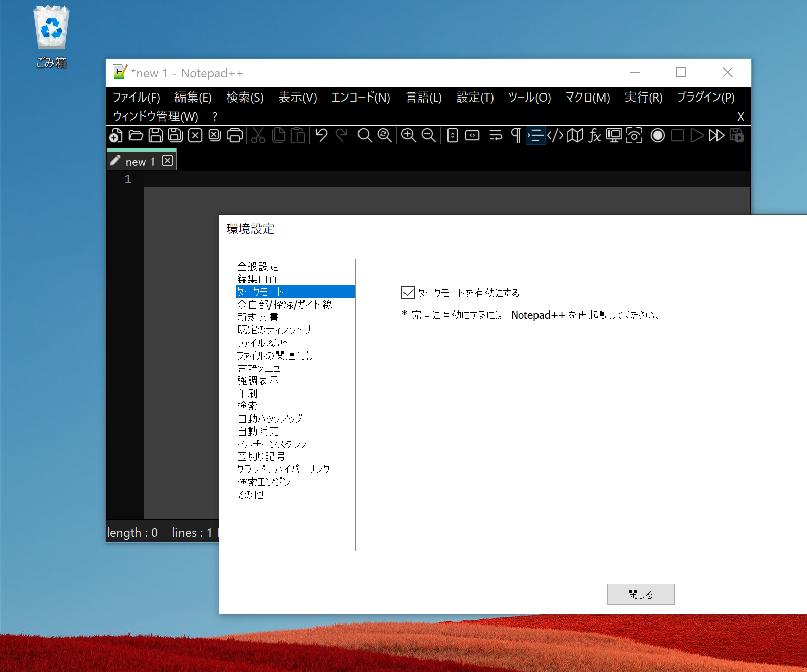Select 検索エンジン category
807x672 pixels.
295,482
